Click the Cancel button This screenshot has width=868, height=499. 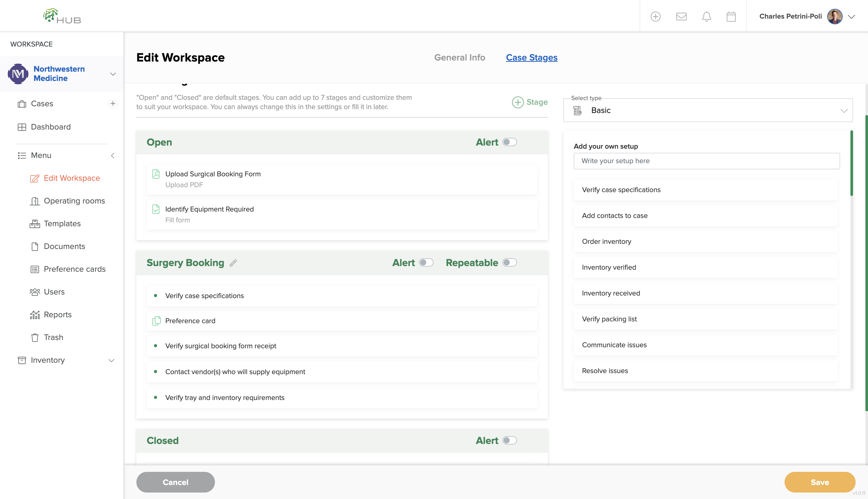(x=175, y=482)
